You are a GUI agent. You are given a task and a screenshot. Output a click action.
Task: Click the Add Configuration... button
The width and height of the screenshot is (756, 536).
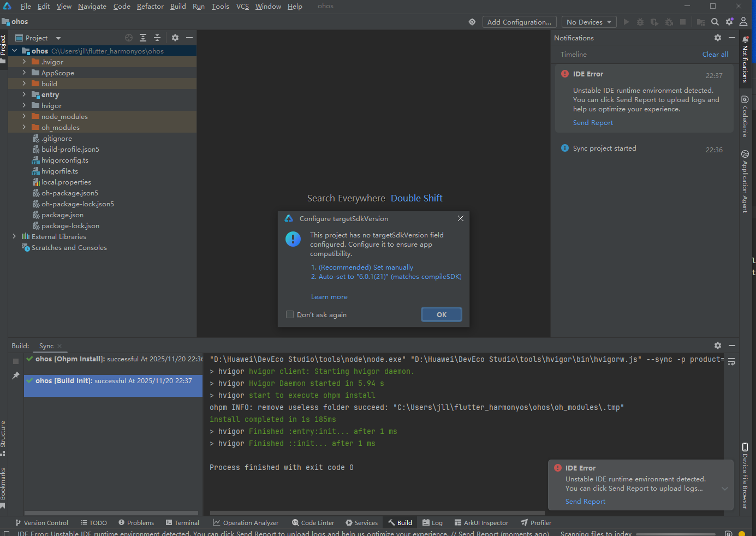tap(519, 22)
